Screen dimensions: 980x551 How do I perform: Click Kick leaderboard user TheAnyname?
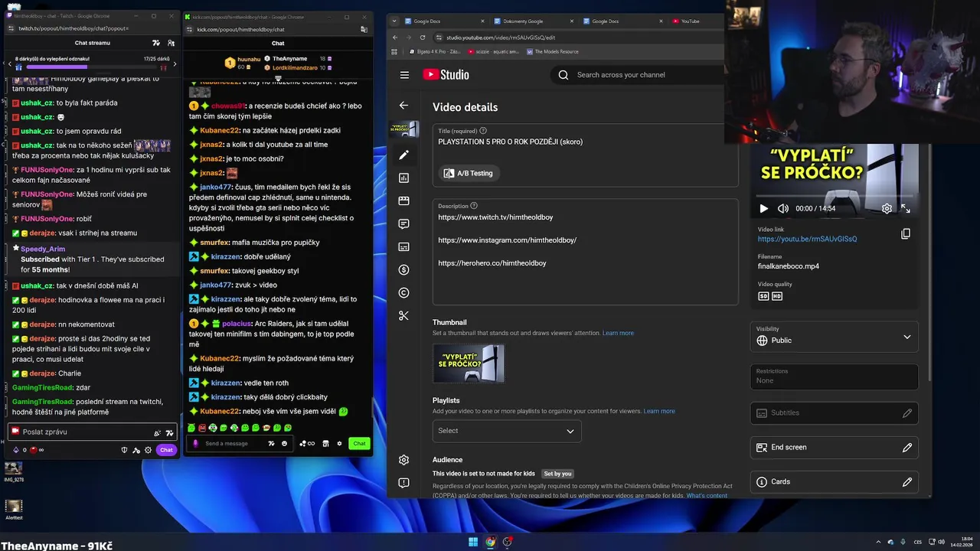289,58
